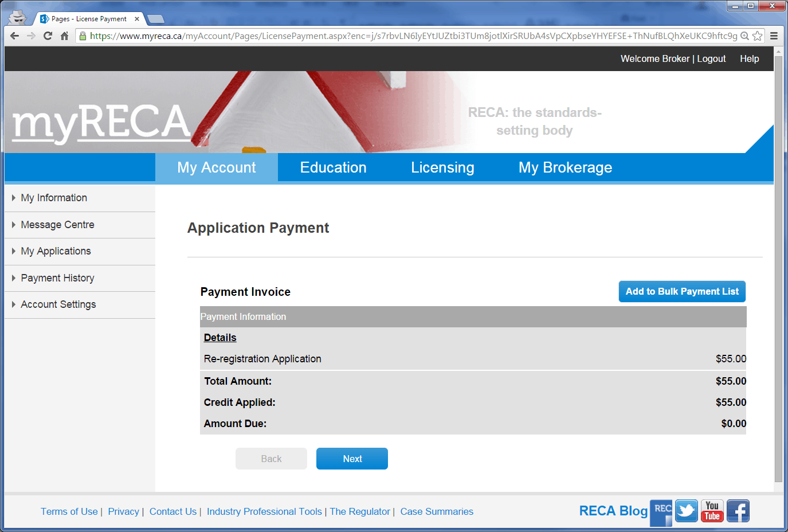Click the Amount Due $0.00 value
788x532 pixels.
734,424
